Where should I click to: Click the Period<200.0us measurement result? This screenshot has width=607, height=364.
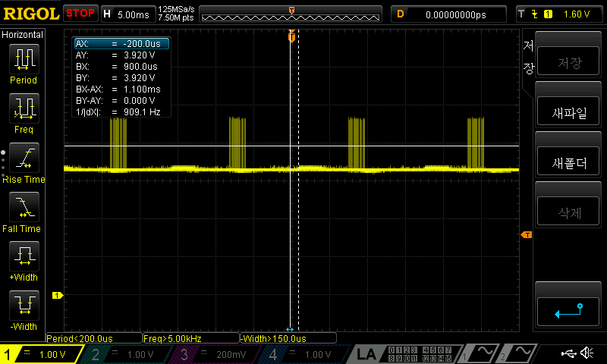pos(93,338)
